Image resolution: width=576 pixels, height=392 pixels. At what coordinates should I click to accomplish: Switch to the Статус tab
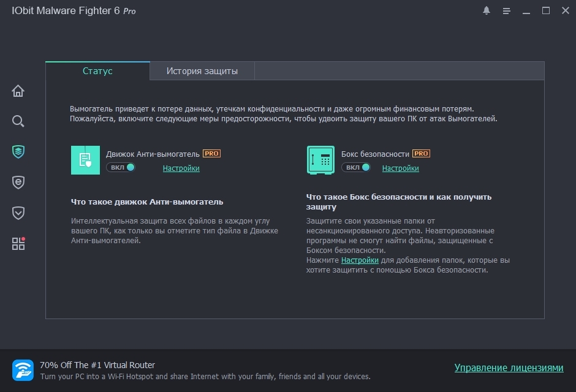click(97, 71)
